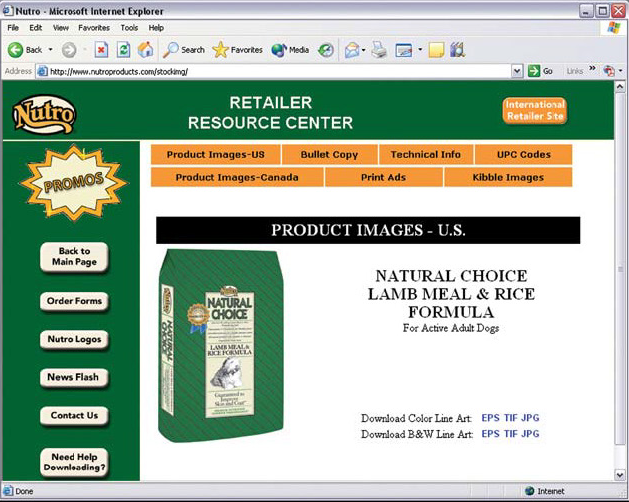Download B&W Line Art JPG file
629x502 pixels.
[x=530, y=434]
